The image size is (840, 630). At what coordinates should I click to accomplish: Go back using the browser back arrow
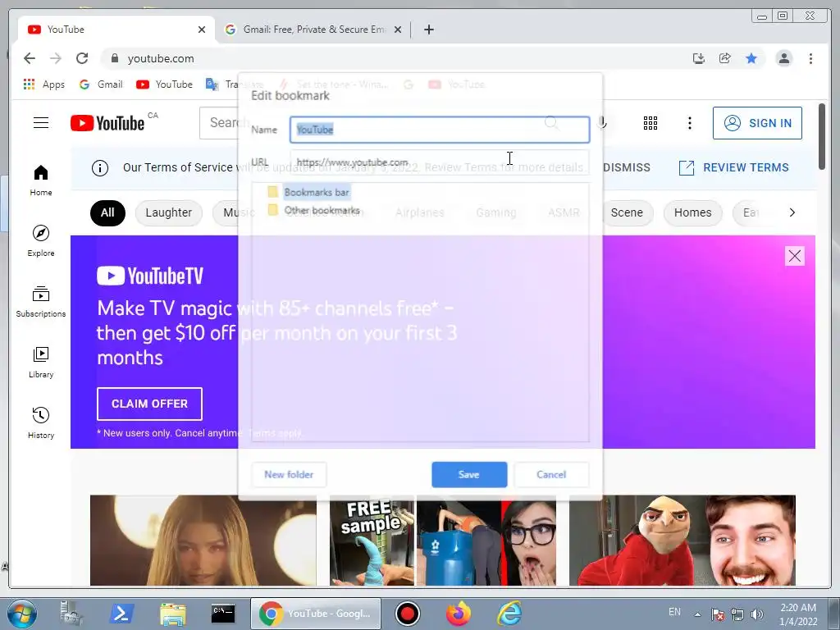tap(30, 58)
